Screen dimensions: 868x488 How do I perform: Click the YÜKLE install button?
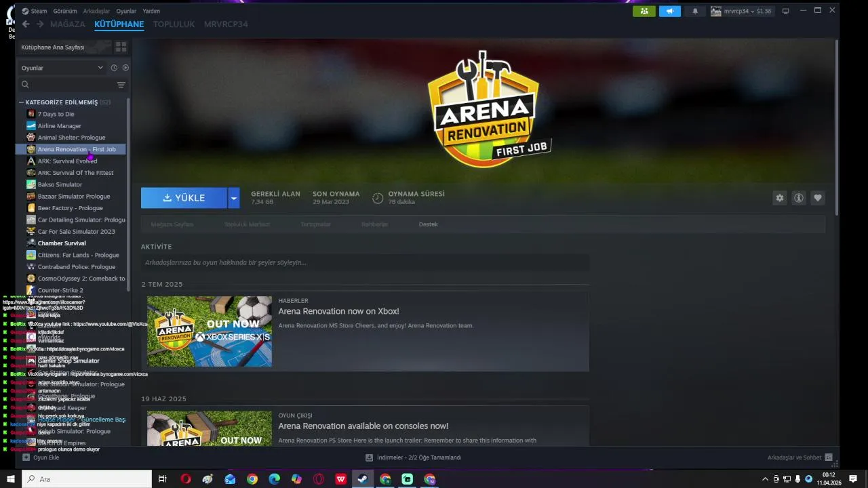tap(184, 198)
